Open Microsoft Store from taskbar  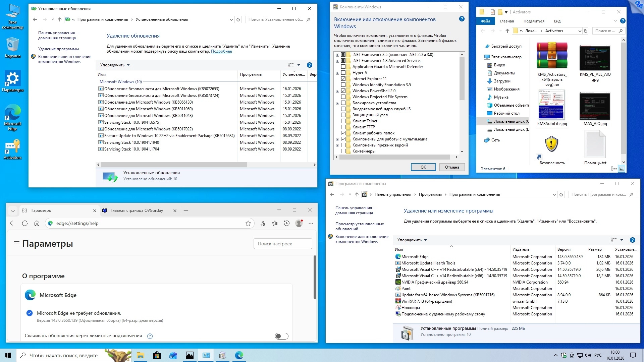157,355
